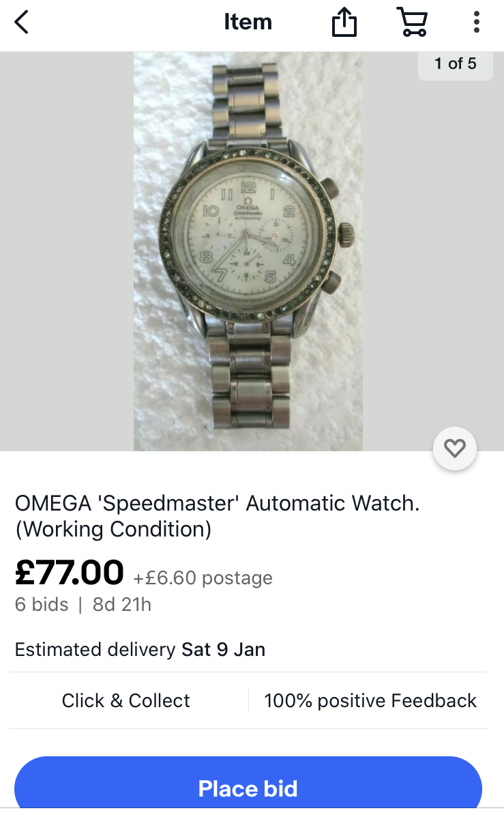The width and height of the screenshot is (504, 815).
Task: View the +£6.60 postage details
Action: (x=203, y=578)
